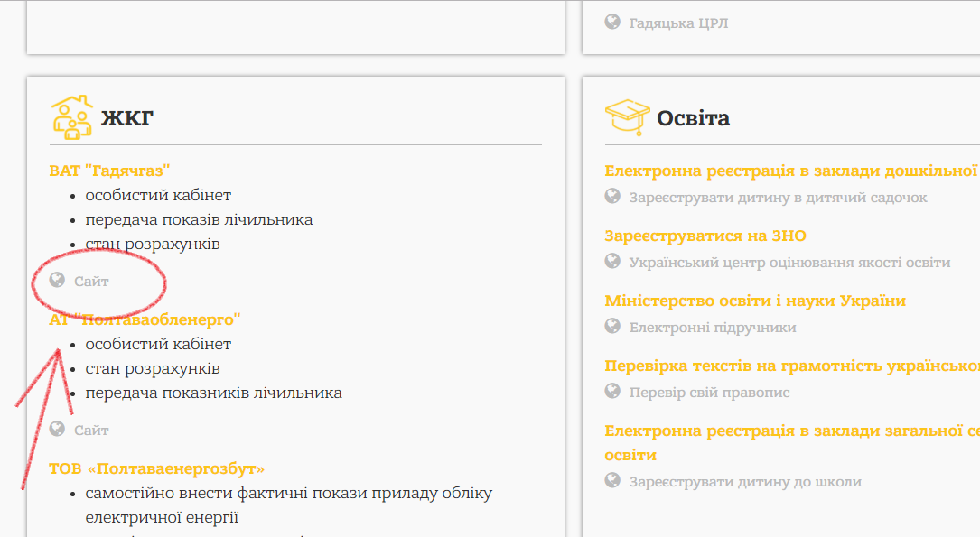Follow Зареєструвати дитину до школи link

(745, 482)
